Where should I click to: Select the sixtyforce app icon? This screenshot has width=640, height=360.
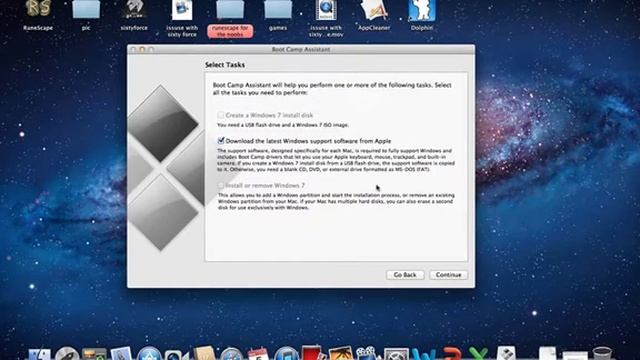pos(134,9)
